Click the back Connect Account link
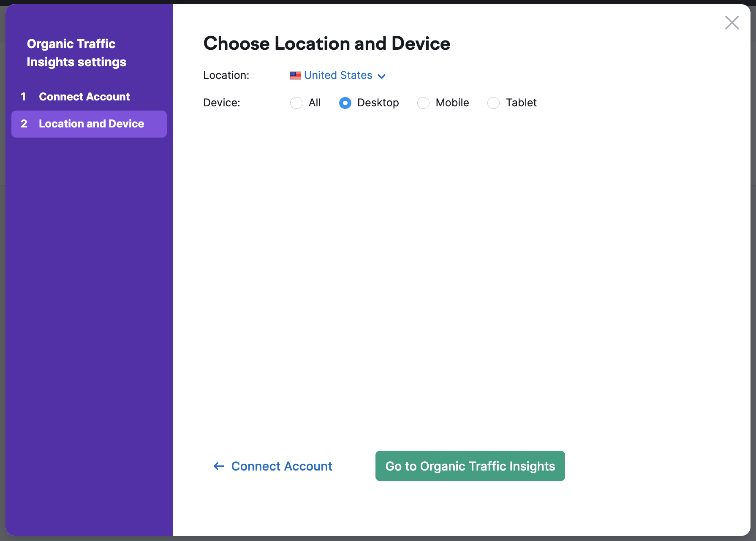This screenshot has height=541, width=756. (x=273, y=466)
